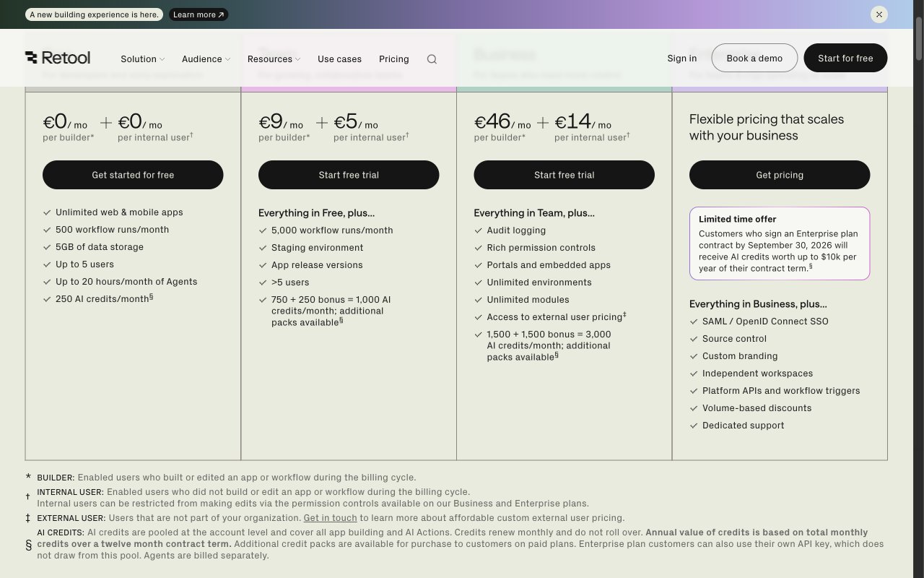
Task: Click 'Up to 20 hours/month of Agents'
Action: point(126,282)
